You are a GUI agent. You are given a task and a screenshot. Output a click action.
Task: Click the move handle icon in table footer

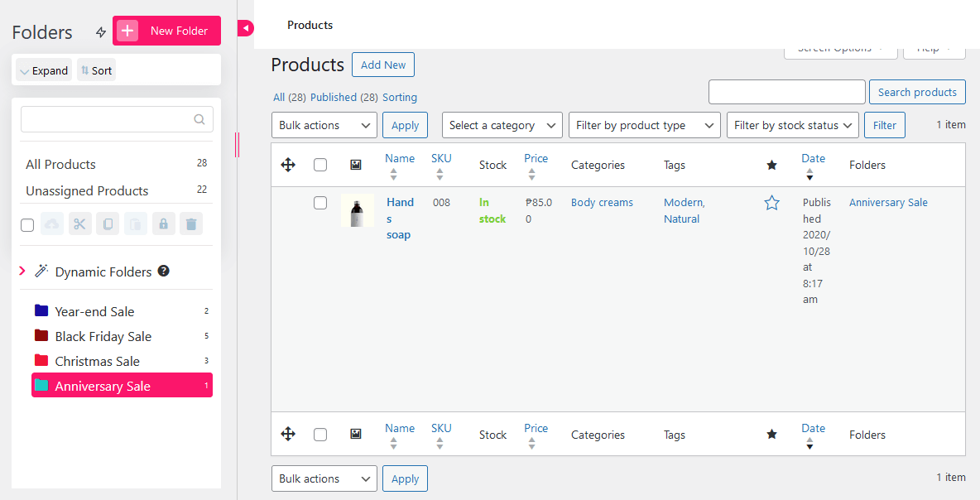click(288, 435)
